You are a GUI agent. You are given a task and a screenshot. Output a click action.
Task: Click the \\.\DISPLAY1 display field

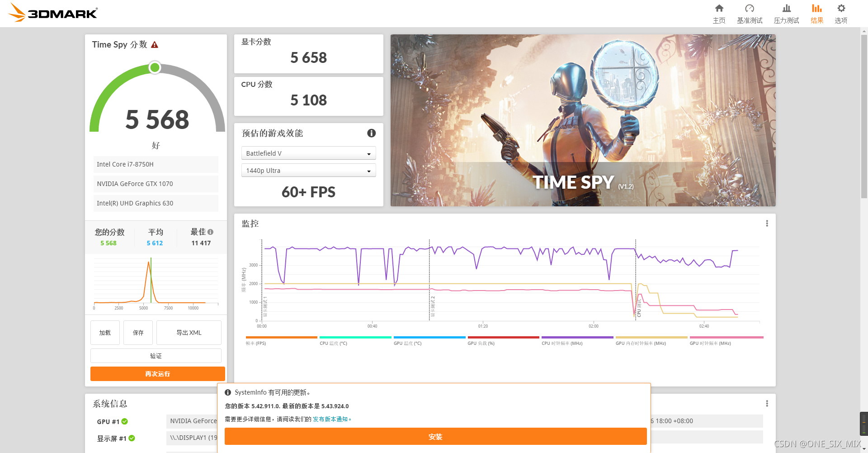click(x=193, y=438)
